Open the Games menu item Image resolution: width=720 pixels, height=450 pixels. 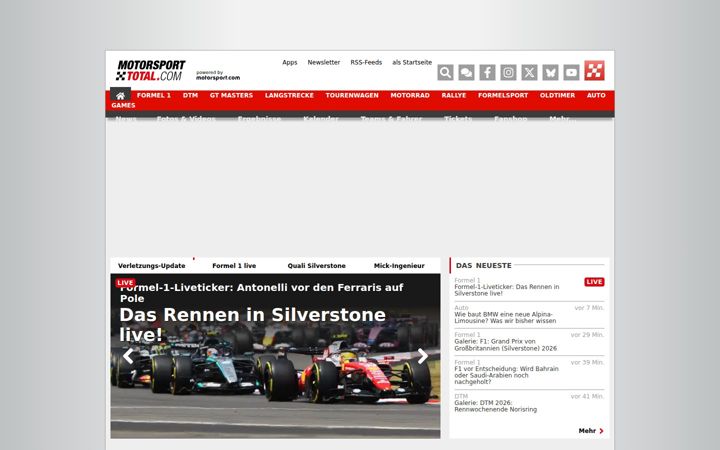pyautogui.click(x=123, y=106)
